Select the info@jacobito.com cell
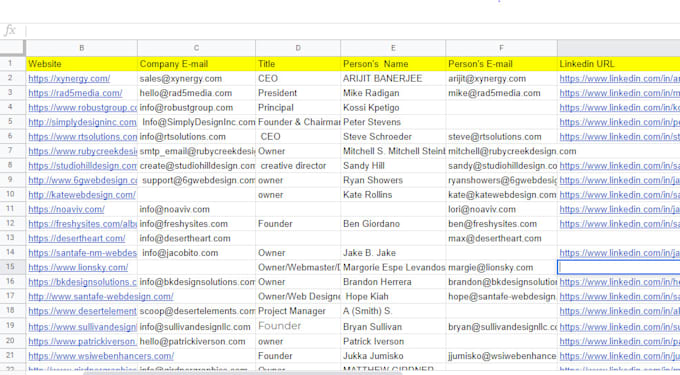 [196, 253]
